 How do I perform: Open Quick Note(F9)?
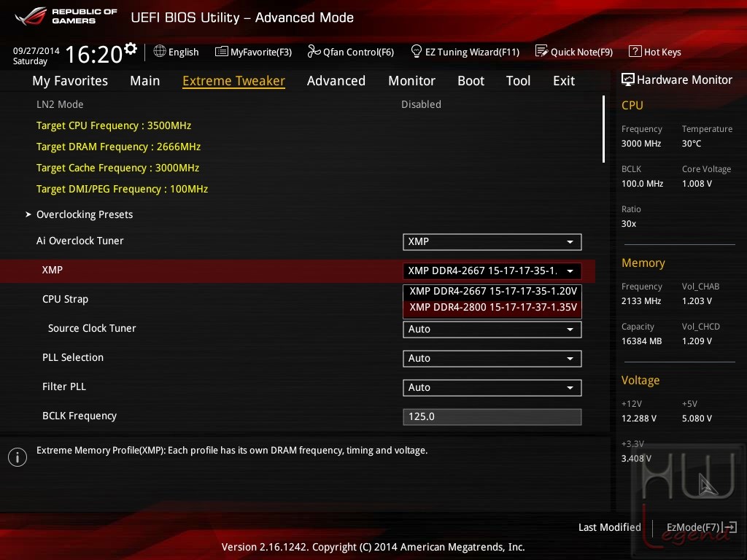point(574,52)
